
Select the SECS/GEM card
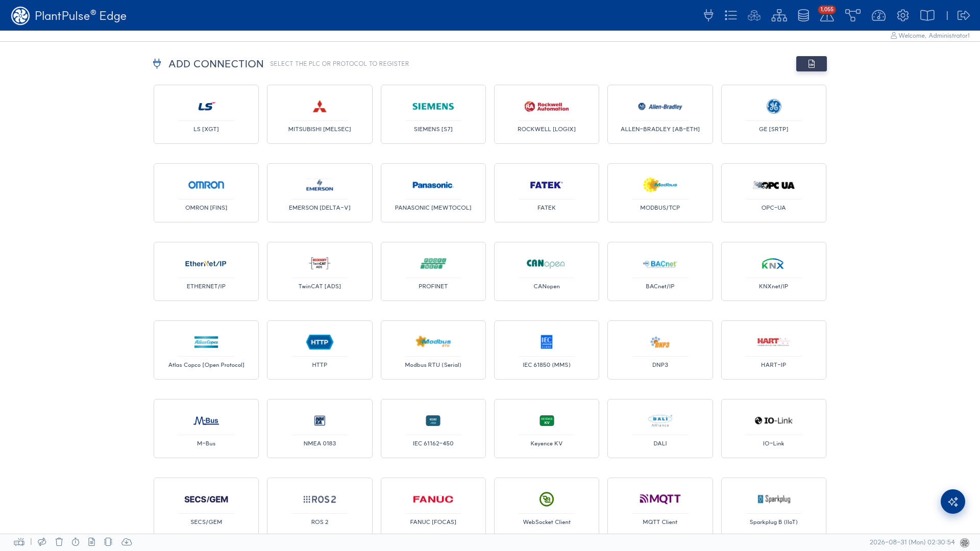coord(206,506)
